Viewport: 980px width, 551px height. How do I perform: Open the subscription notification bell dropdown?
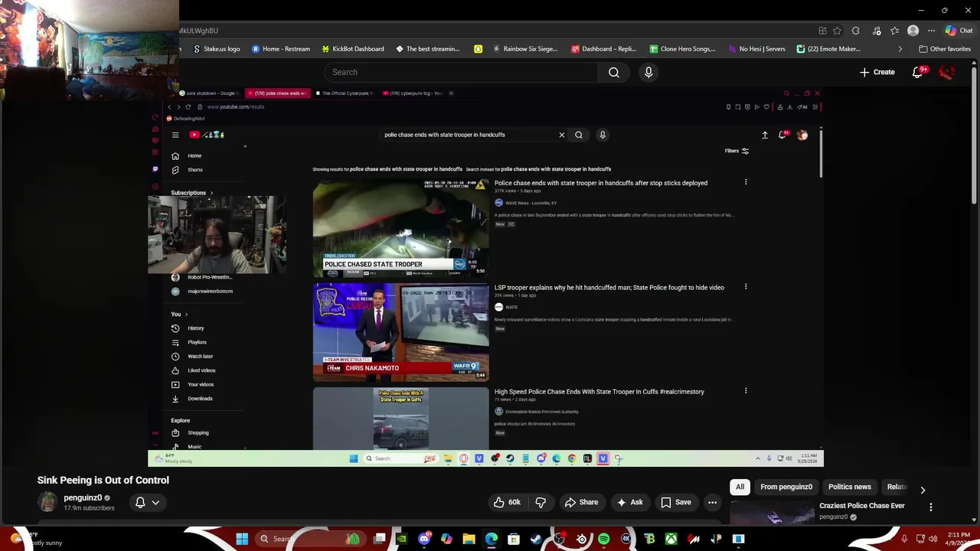click(147, 502)
